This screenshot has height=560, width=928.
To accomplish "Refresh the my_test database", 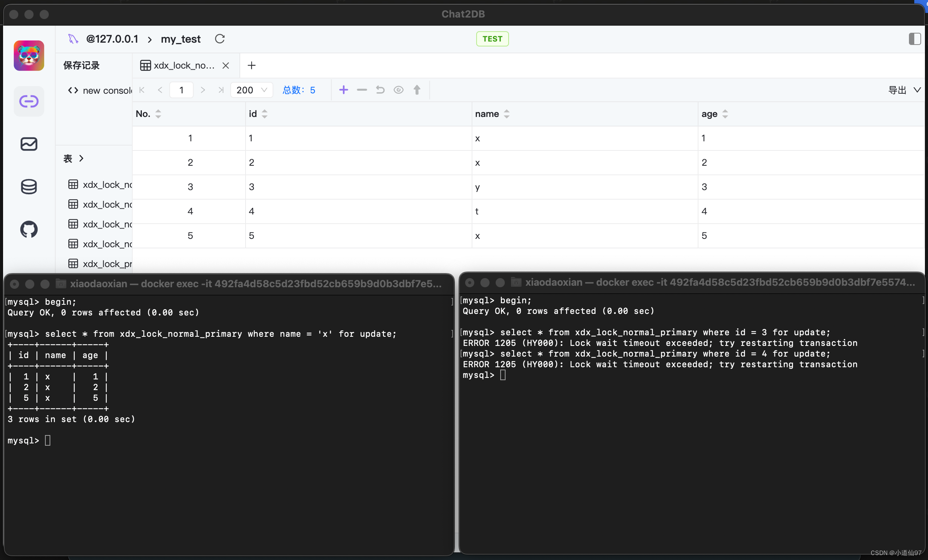I will tap(220, 39).
